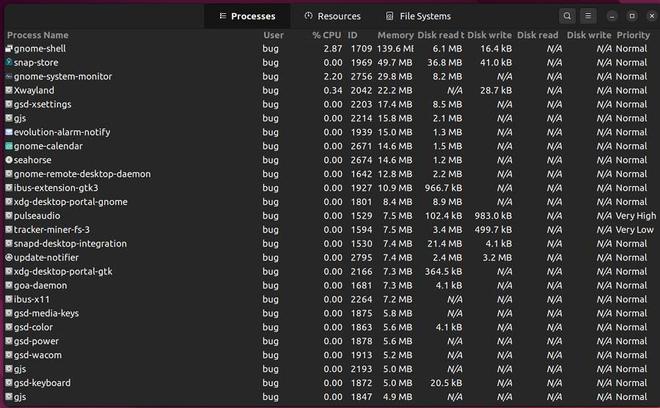Screen dimensions: 660x408
Task: Select the gnome-calendar process name
Action: coord(48,146)
